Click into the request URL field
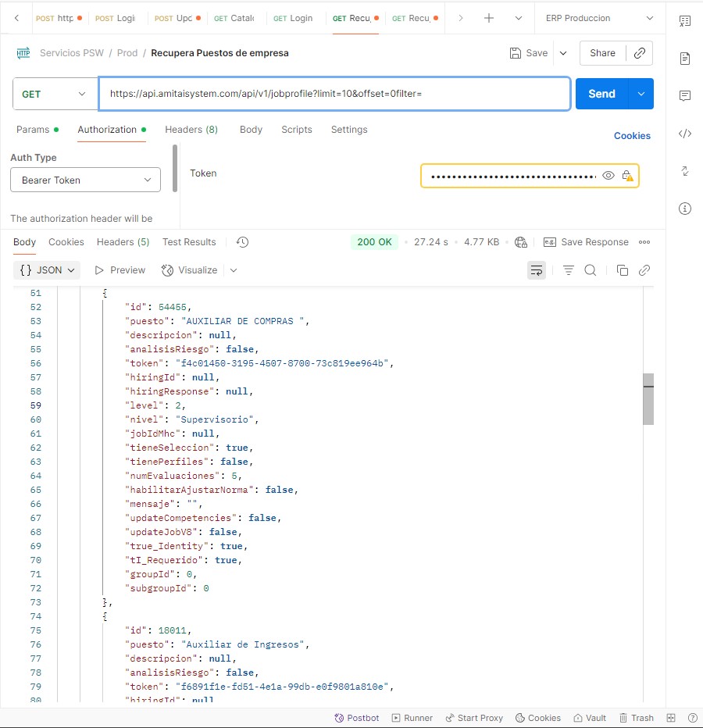Image resolution: width=703 pixels, height=728 pixels. click(334, 94)
